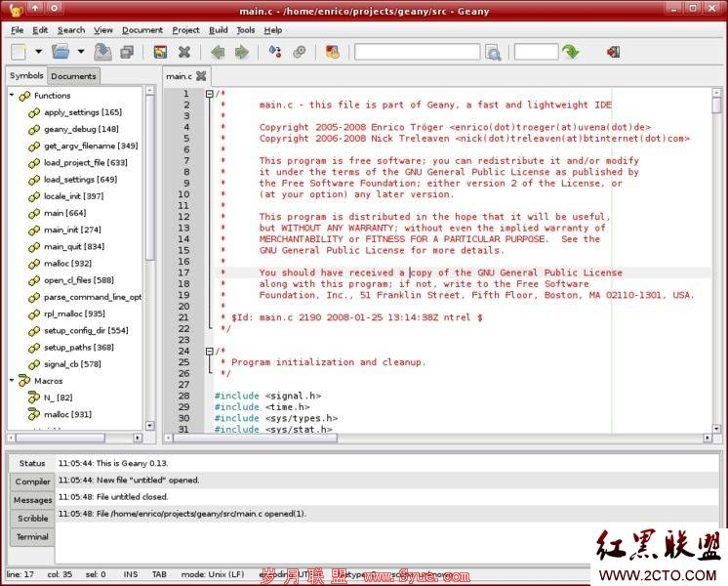Switch to the Status message tab
The width and height of the screenshot is (728, 586).
tap(32, 463)
